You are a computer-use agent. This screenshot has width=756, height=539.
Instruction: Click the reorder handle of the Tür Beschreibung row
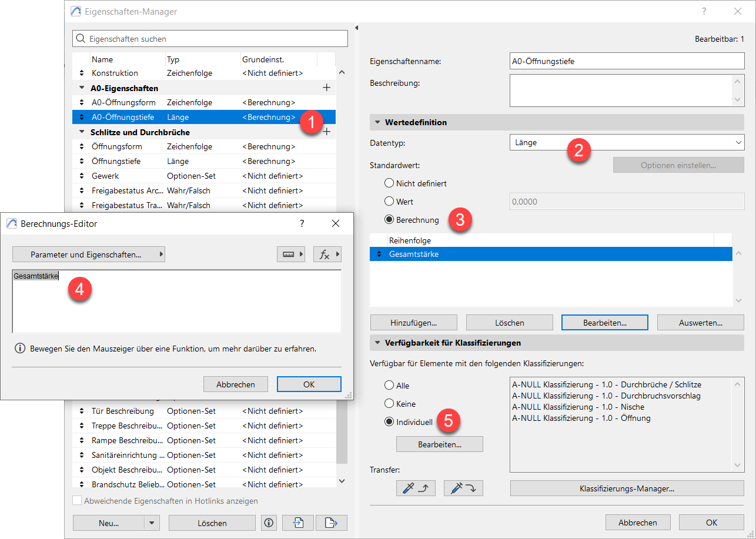pyautogui.click(x=81, y=411)
